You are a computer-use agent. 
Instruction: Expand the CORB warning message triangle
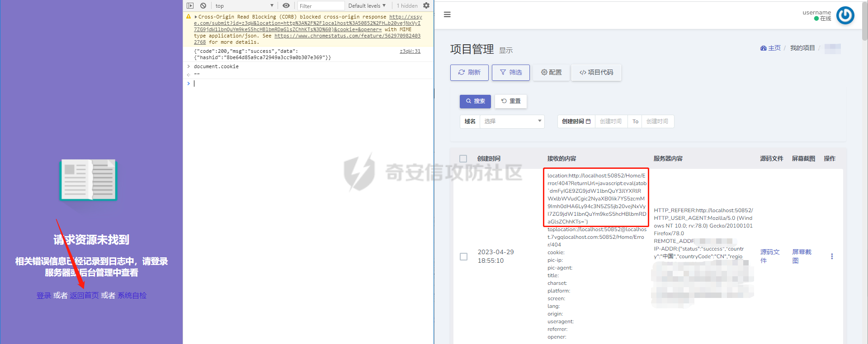[196, 17]
